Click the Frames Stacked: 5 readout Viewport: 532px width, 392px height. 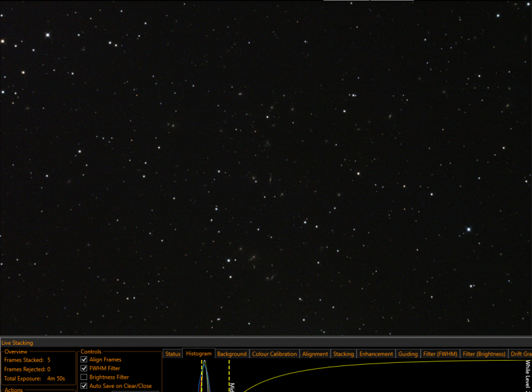pos(27,360)
